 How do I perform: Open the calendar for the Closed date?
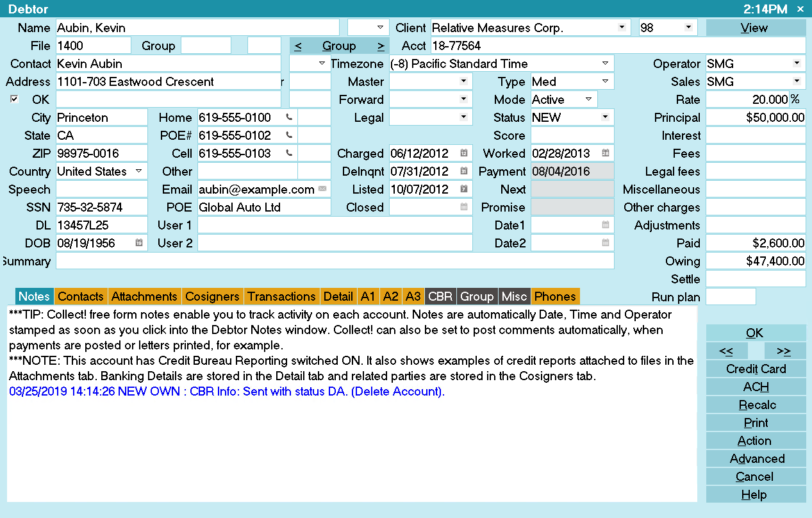point(464,207)
